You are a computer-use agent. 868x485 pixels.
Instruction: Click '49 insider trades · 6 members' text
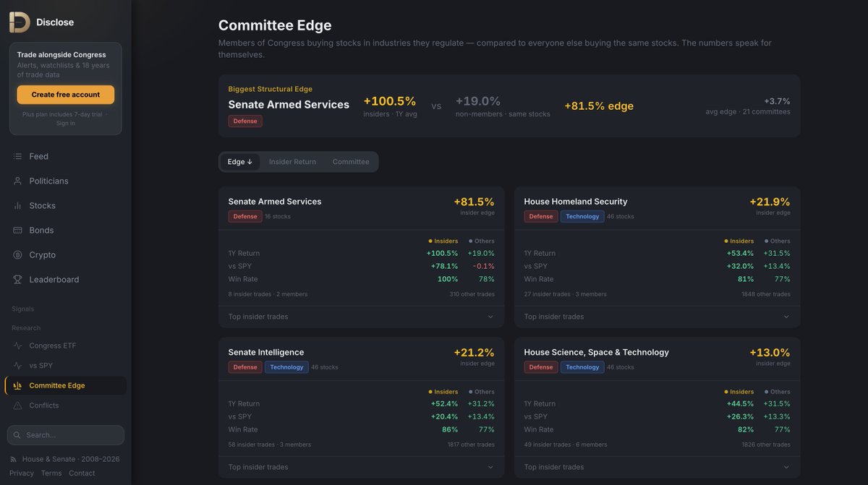(x=566, y=445)
